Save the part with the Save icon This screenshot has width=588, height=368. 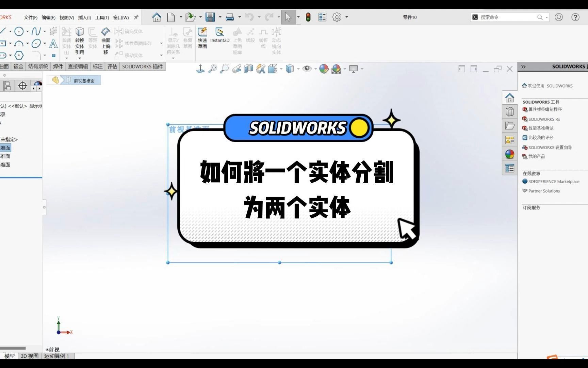[210, 17]
